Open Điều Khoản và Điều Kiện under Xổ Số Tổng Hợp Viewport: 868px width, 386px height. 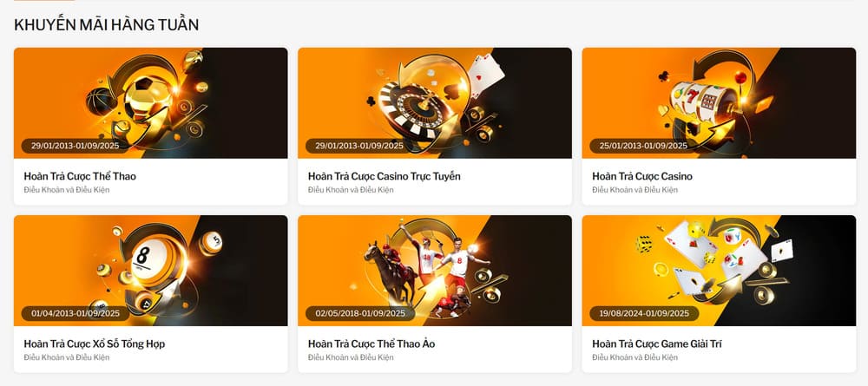click(67, 357)
